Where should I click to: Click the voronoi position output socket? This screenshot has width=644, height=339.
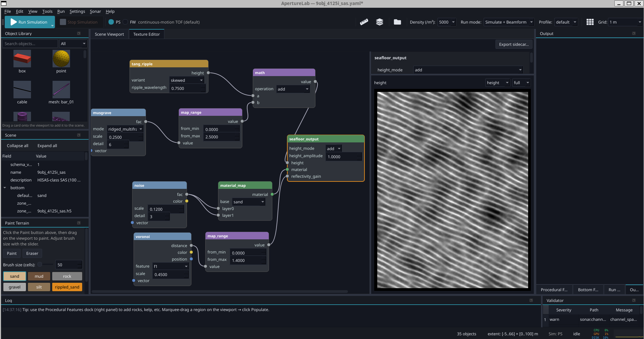coord(191,259)
